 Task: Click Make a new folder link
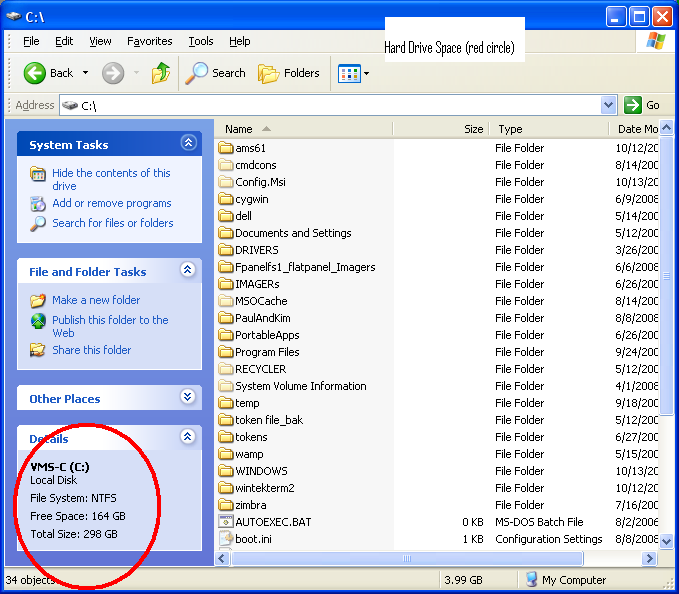click(96, 300)
